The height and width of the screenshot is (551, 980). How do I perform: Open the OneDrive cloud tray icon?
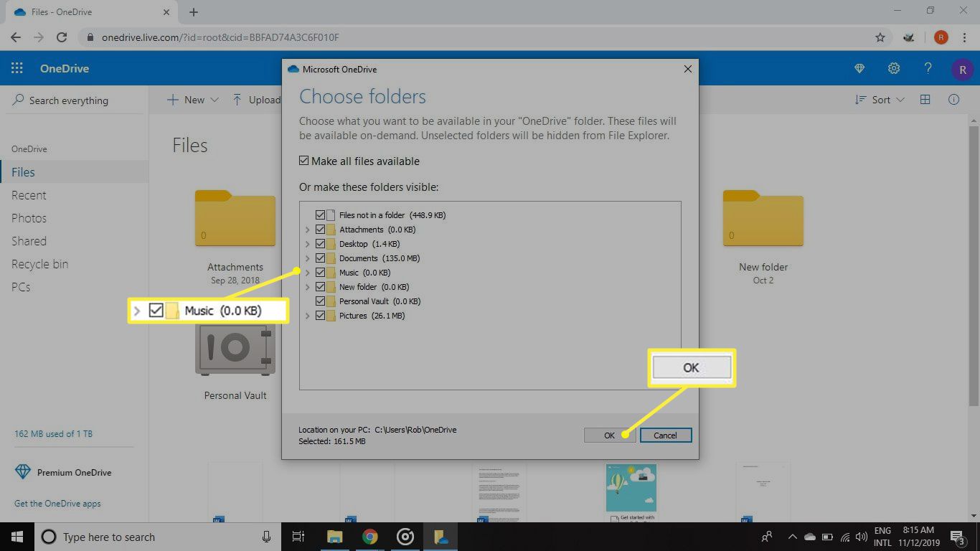810,537
